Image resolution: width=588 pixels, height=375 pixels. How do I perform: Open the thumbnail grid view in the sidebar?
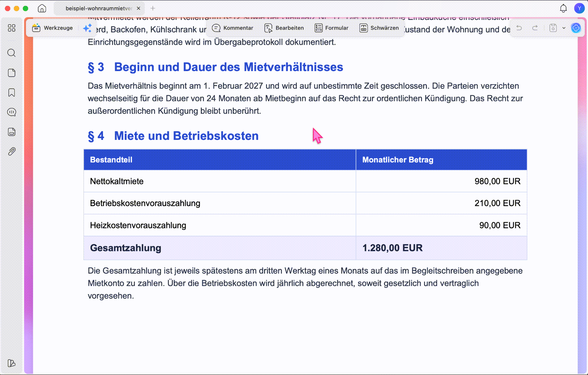click(x=12, y=28)
